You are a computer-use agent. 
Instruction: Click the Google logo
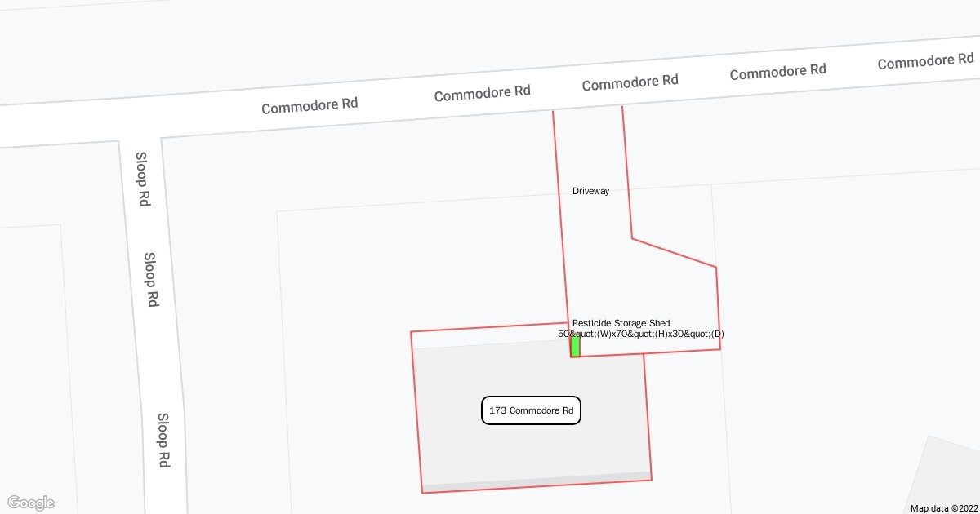(30, 503)
